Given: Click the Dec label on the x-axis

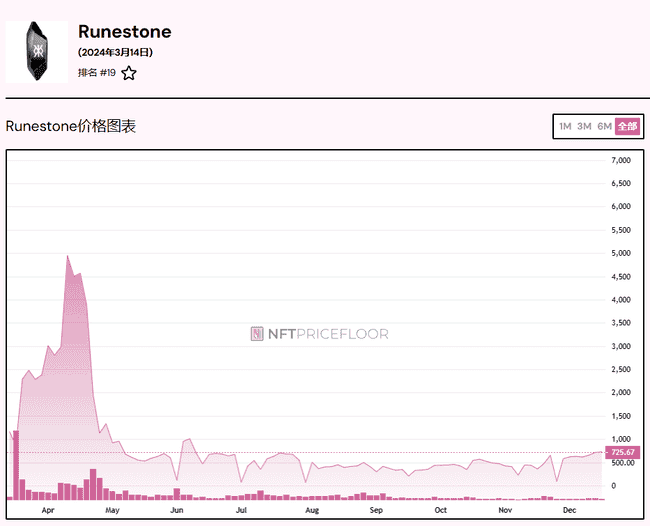Looking at the screenshot, I should [569, 509].
